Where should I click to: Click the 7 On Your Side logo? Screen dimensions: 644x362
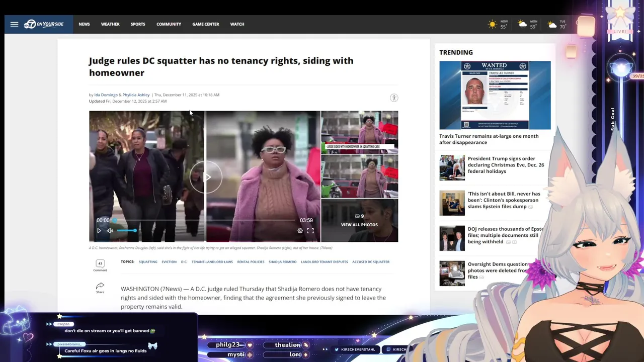pos(44,24)
